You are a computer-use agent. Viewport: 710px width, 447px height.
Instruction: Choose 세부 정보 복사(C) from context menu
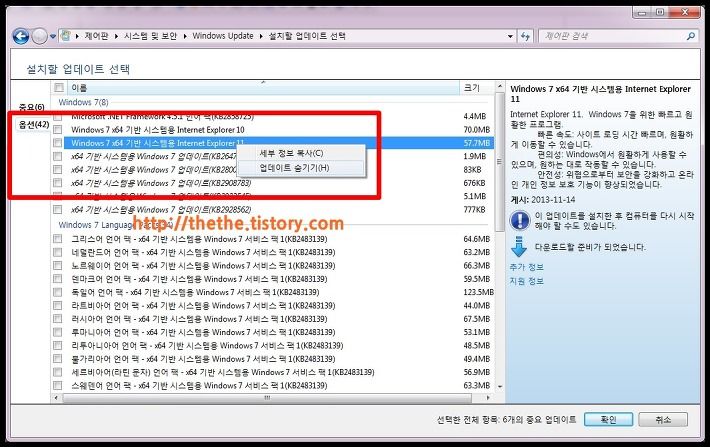pos(301,153)
